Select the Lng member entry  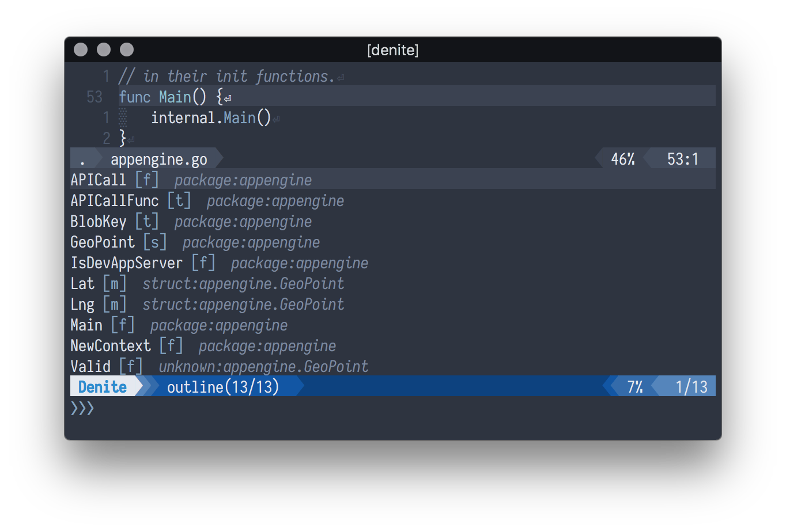pyautogui.click(x=82, y=304)
